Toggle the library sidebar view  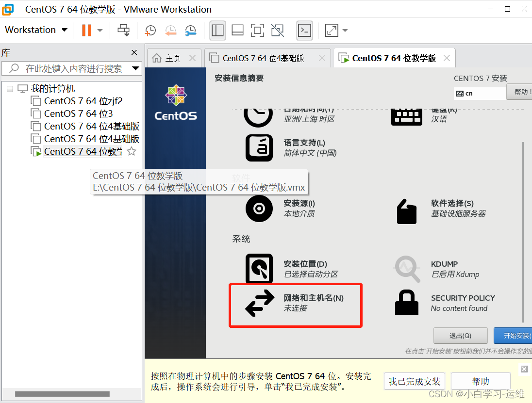click(x=217, y=30)
